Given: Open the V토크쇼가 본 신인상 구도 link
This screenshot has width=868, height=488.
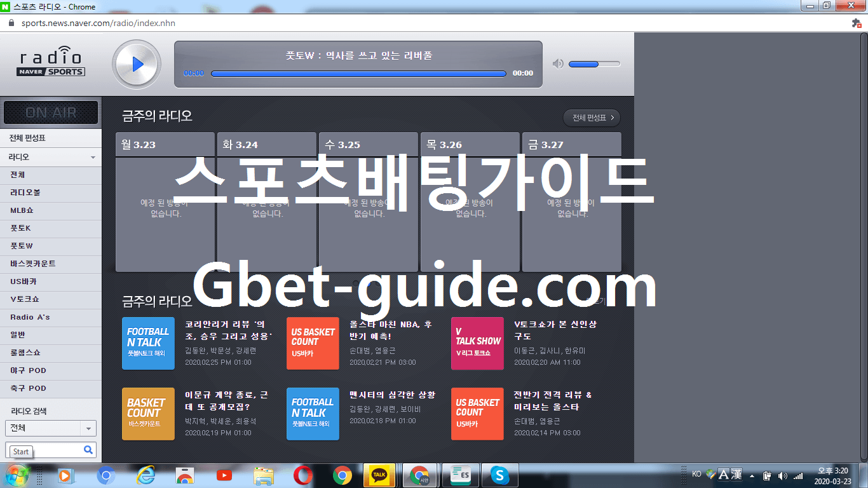Looking at the screenshot, I should pyautogui.click(x=555, y=330).
